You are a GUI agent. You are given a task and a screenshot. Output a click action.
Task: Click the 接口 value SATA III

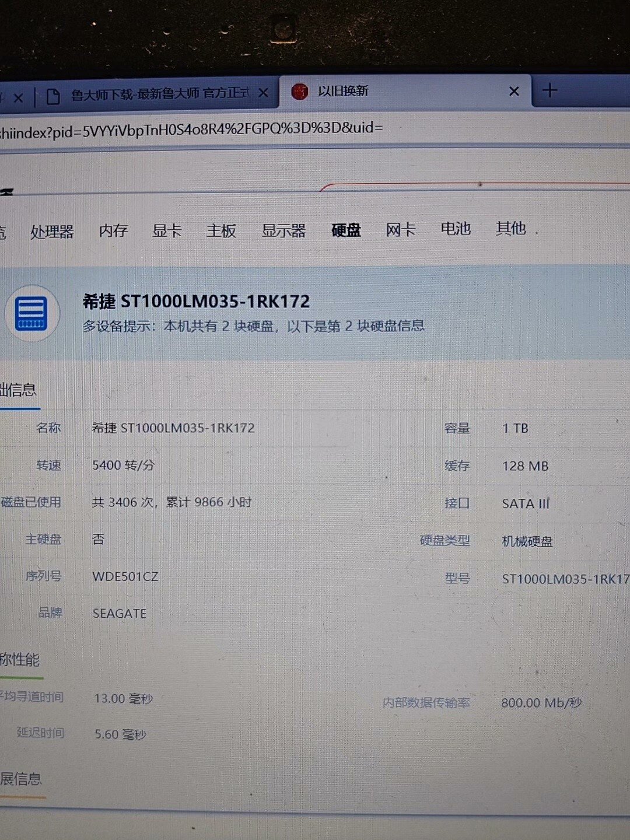pyautogui.click(x=526, y=503)
